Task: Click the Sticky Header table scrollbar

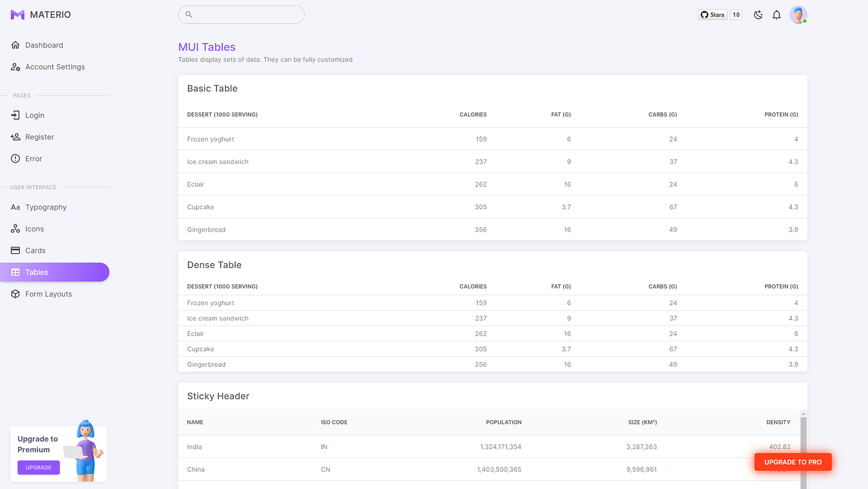Action: click(804, 447)
